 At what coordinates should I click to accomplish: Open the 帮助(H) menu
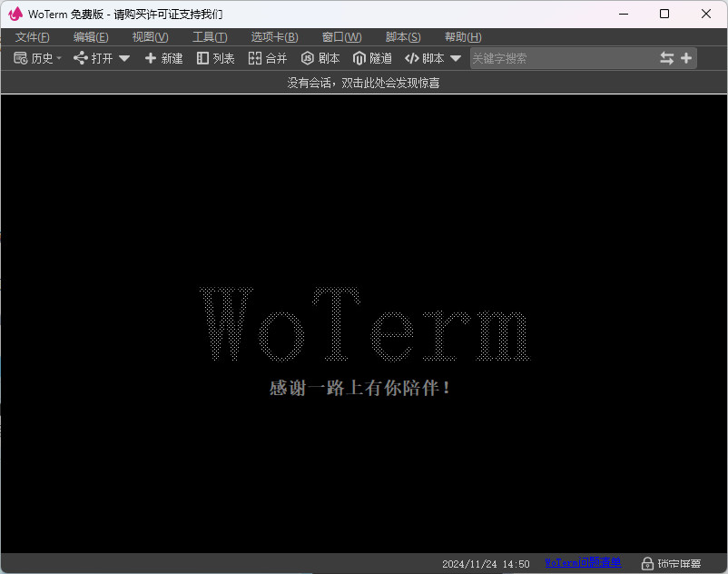point(463,36)
